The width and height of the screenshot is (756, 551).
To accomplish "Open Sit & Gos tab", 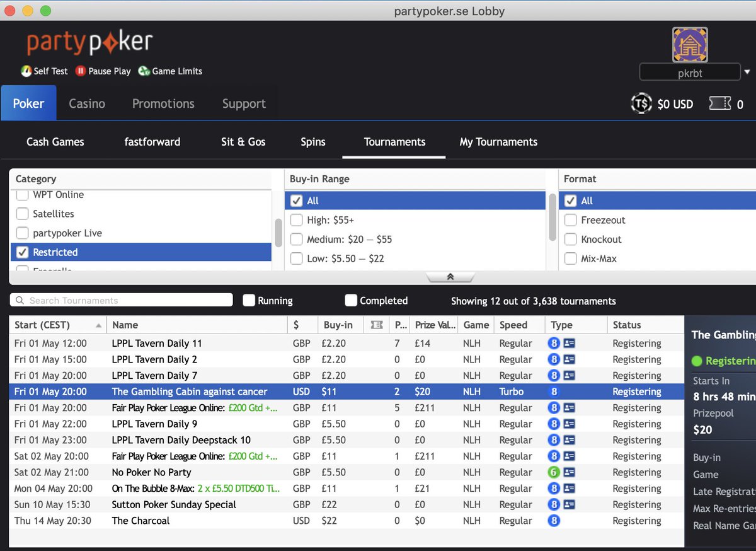I will (243, 142).
